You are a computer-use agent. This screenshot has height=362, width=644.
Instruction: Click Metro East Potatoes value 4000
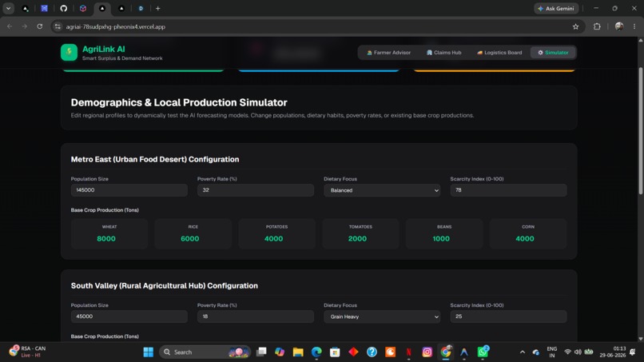coord(273,239)
